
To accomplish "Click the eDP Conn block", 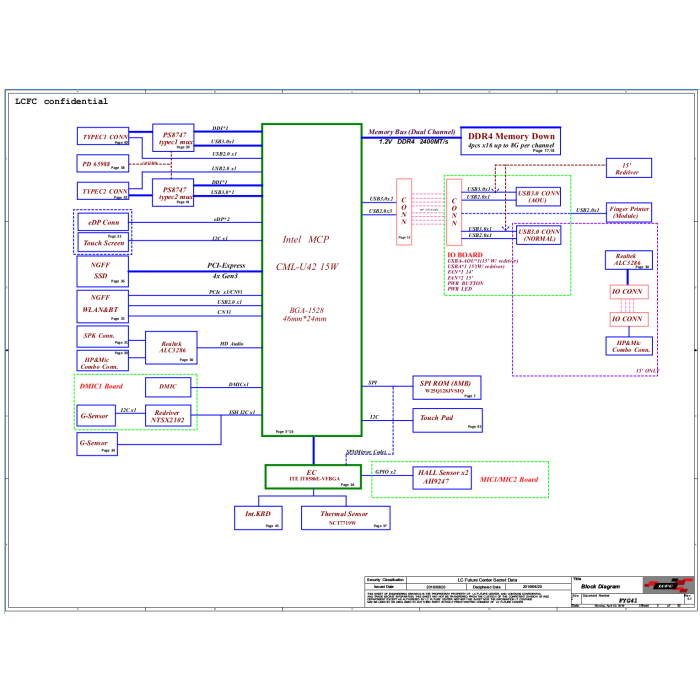I will click(x=103, y=222).
